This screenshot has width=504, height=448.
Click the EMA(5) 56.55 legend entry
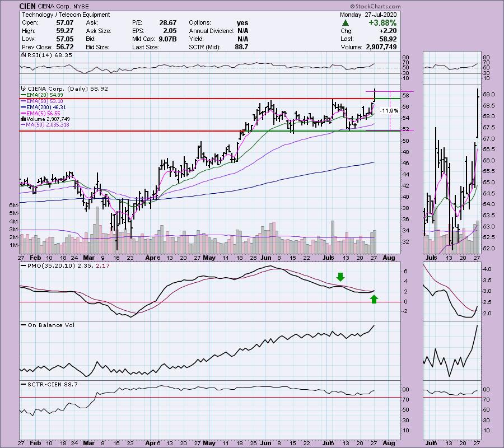coord(43,114)
